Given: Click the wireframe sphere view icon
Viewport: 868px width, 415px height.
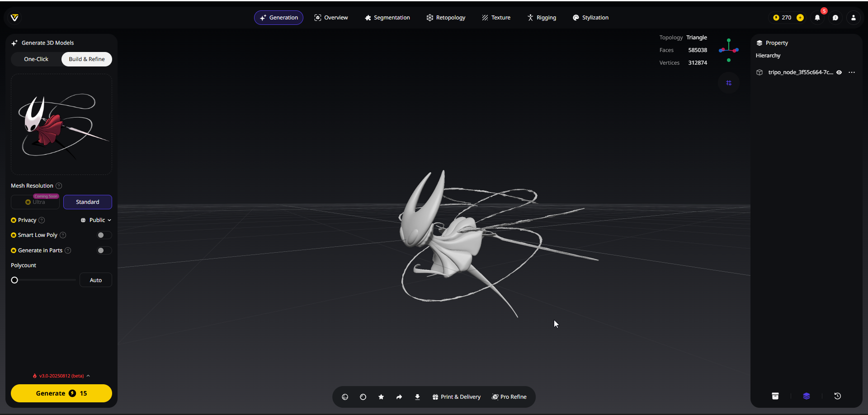Looking at the screenshot, I should pyautogui.click(x=345, y=397).
